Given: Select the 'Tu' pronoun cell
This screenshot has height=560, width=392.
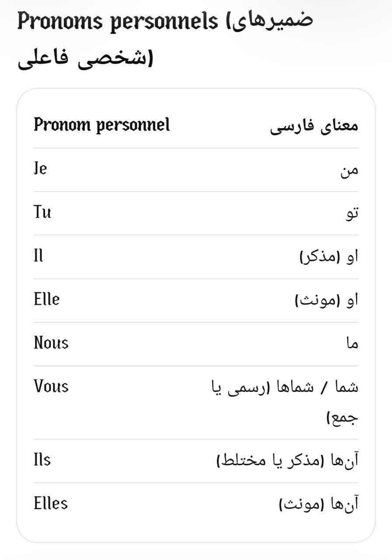Looking at the screenshot, I should (42, 212).
